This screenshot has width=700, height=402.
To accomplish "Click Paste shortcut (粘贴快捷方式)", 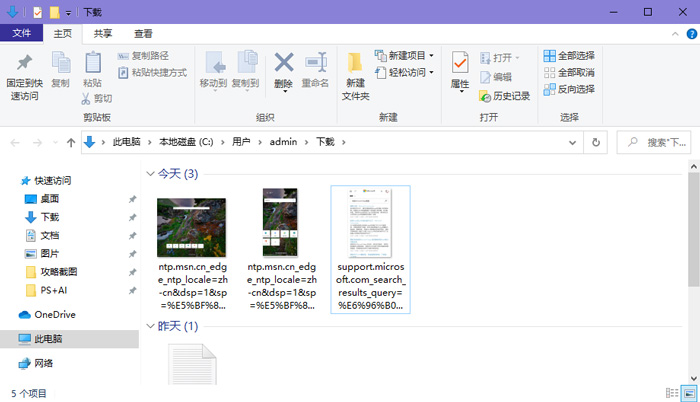I will pyautogui.click(x=152, y=73).
